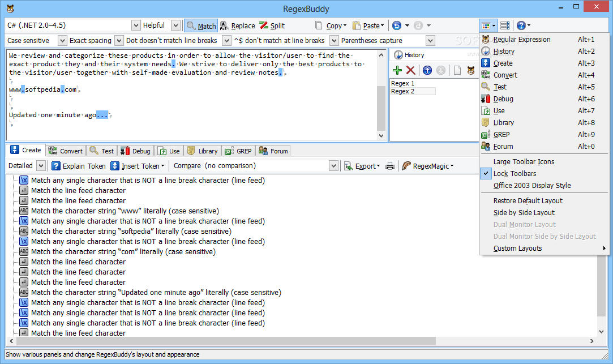Switch to the Forum tab

coord(273,151)
